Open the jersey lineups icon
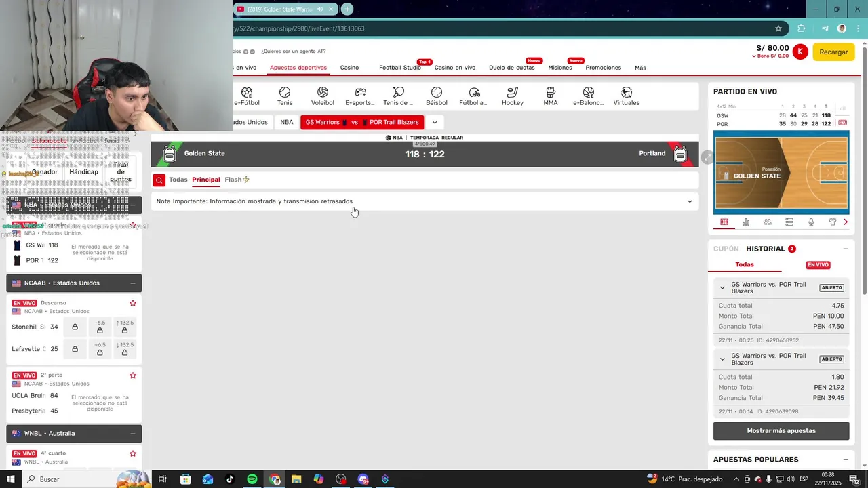868x488 pixels. point(833,222)
